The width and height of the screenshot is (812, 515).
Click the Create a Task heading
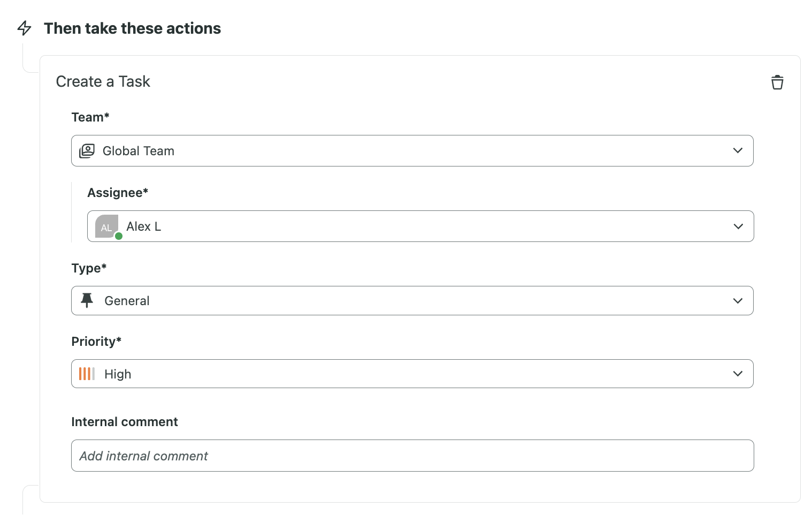(x=103, y=81)
